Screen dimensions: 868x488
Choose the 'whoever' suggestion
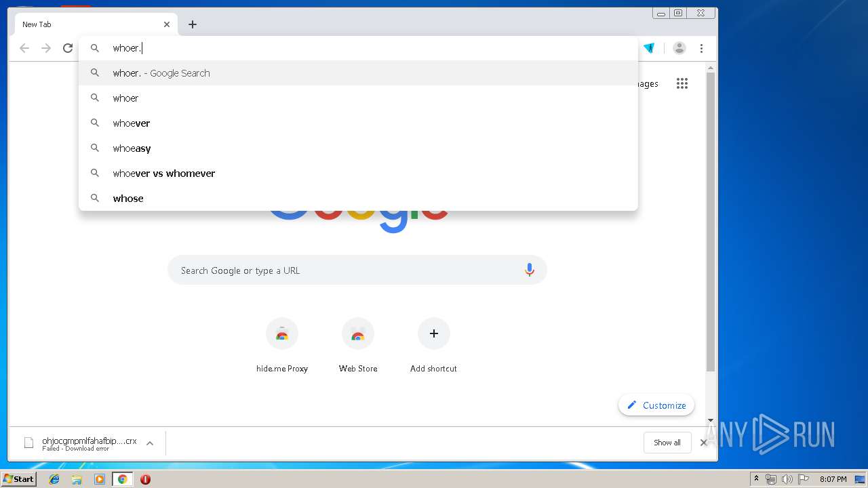point(358,123)
